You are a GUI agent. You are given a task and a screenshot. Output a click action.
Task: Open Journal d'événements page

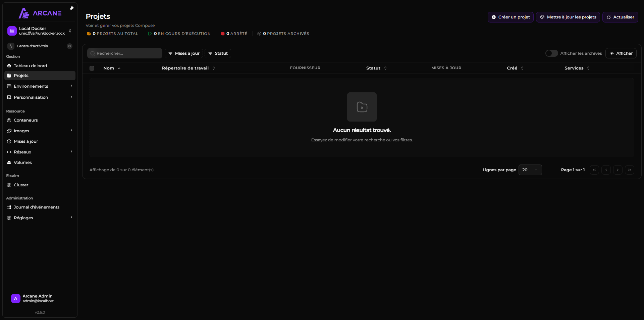pos(40,207)
